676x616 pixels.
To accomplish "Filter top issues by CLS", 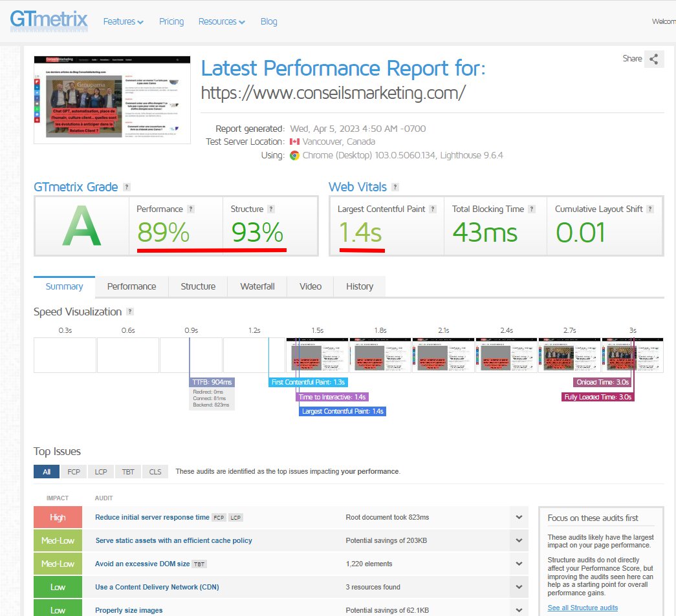I will tap(155, 472).
